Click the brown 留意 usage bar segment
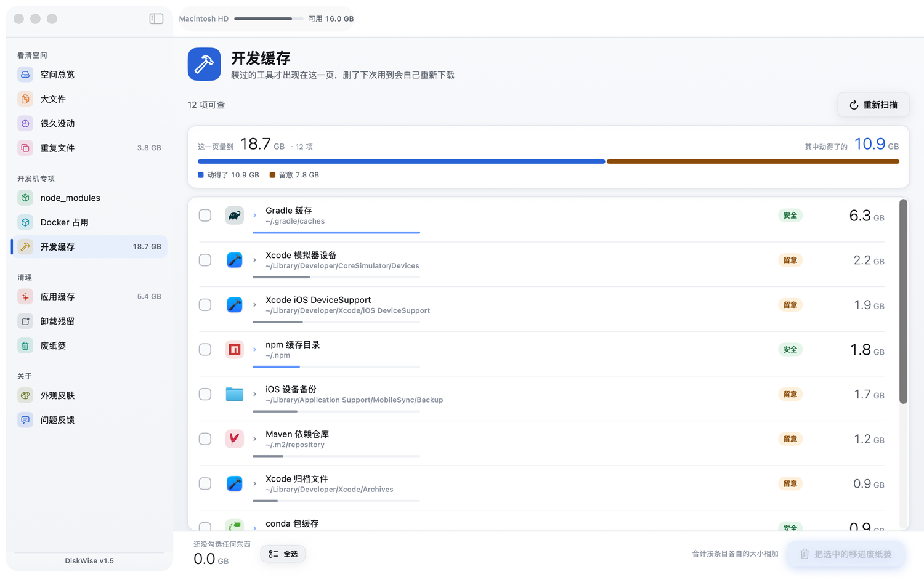924x577 pixels. pos(753,161)
